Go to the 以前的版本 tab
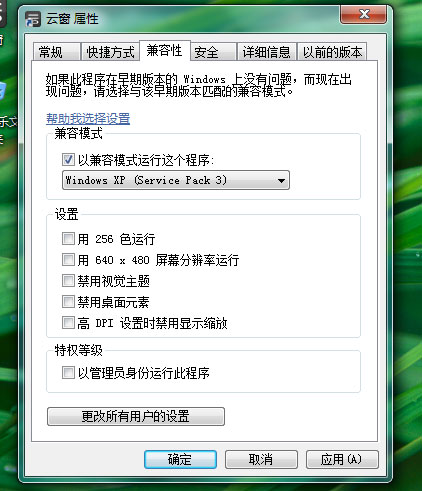The height and width of the screenshot is (491, 422). (x=332, y=52)
